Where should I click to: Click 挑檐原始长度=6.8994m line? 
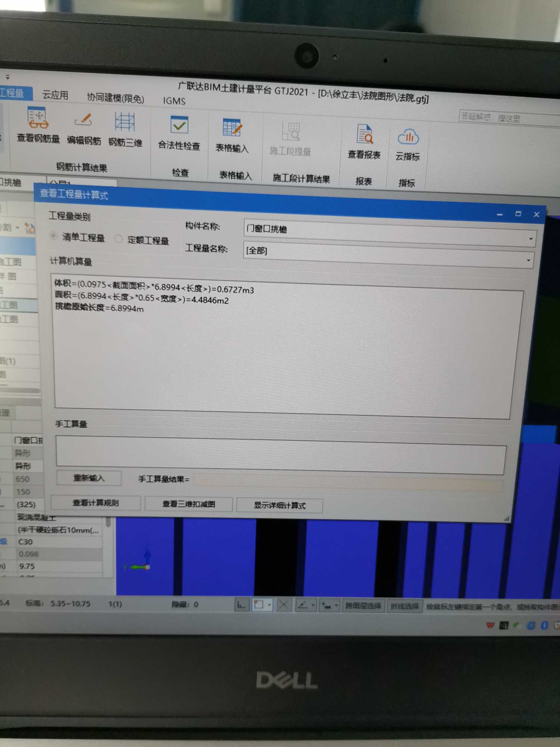[99, 307]
